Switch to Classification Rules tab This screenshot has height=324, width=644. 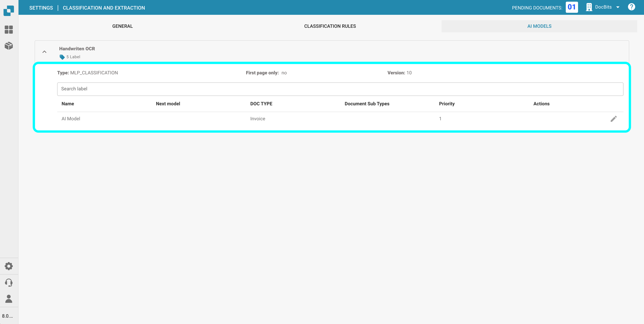[330, 26]
